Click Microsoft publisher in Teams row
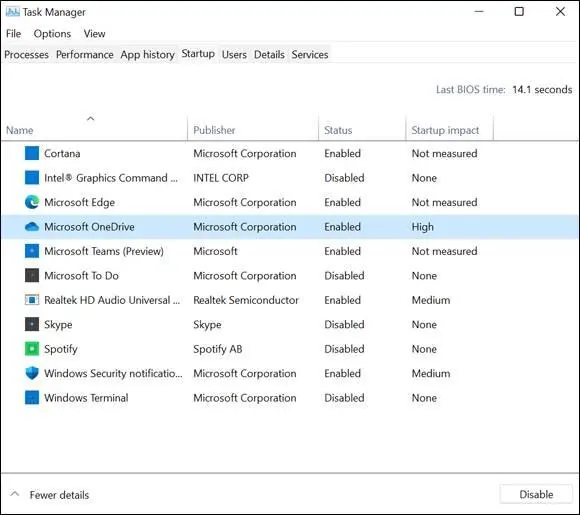 [215, 251]
